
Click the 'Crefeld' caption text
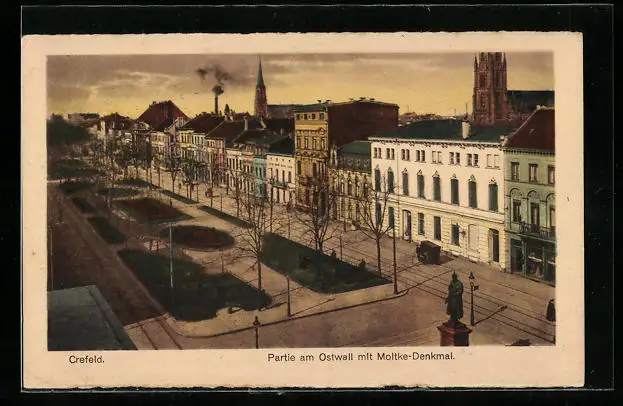click(x=86, y=358)
